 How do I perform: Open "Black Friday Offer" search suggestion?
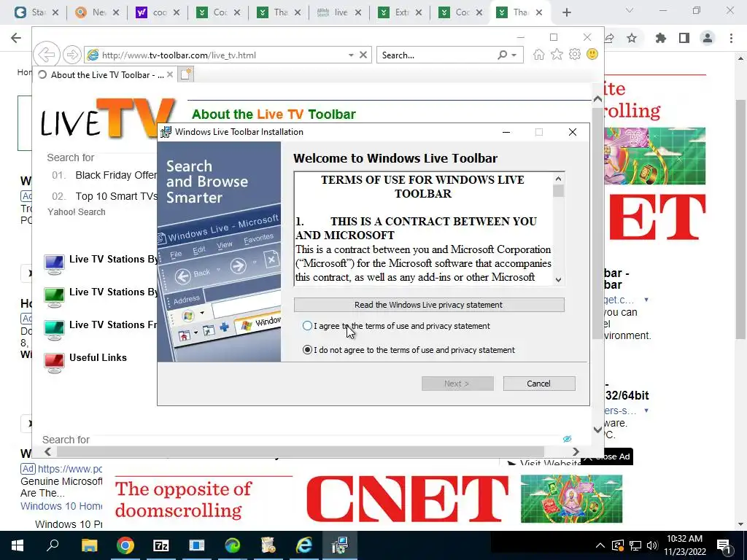(116, 175)
